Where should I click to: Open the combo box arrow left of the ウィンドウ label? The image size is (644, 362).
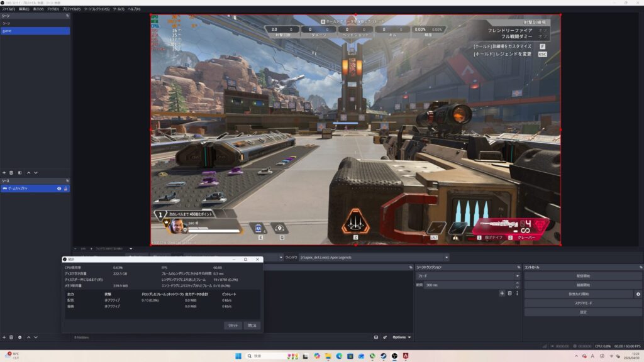tap(281, 257)
